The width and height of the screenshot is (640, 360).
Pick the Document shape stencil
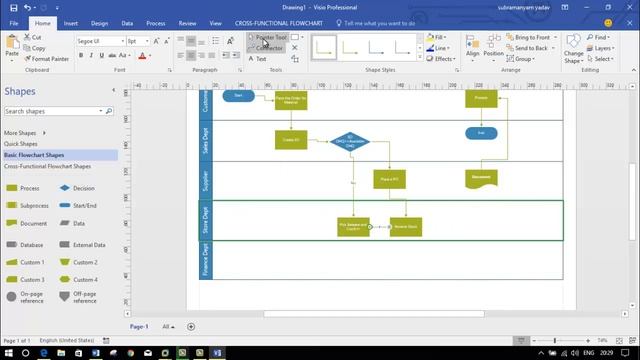pyautogui.click(x=27, y=223)
